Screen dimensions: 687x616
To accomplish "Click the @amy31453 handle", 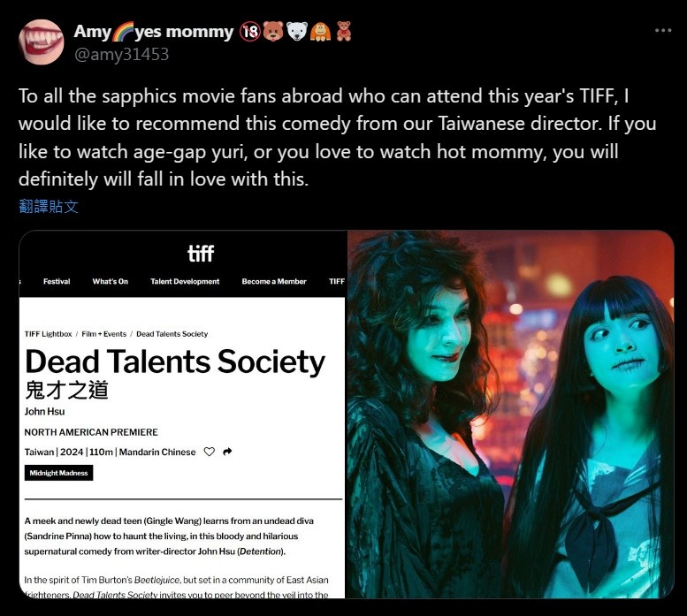I will coord(121,55).
